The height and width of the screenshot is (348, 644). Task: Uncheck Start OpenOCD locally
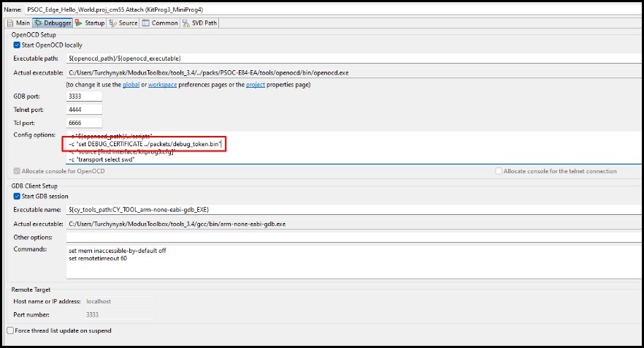(17, 45)
